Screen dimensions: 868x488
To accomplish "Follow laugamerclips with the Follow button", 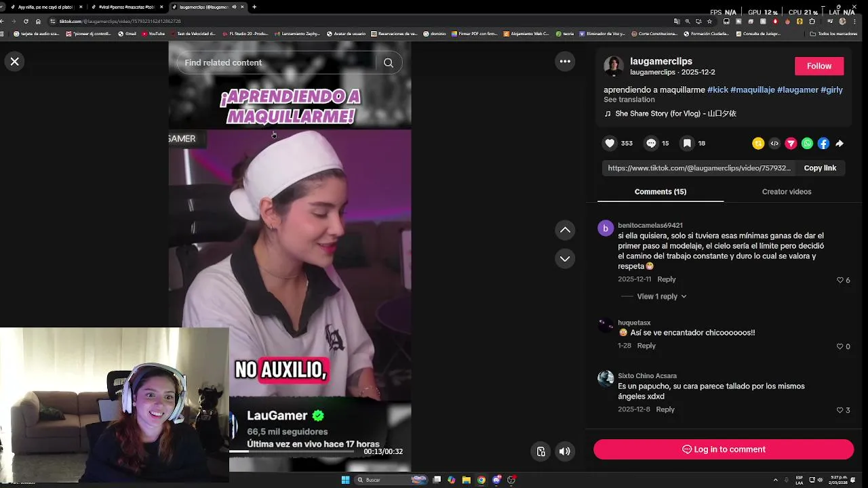I will pos(819,66).
